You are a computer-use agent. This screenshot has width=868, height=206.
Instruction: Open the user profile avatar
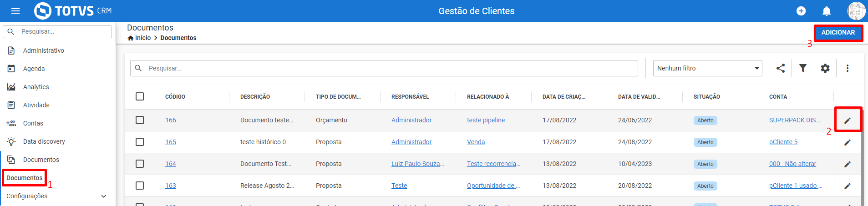tap(856, 11)
